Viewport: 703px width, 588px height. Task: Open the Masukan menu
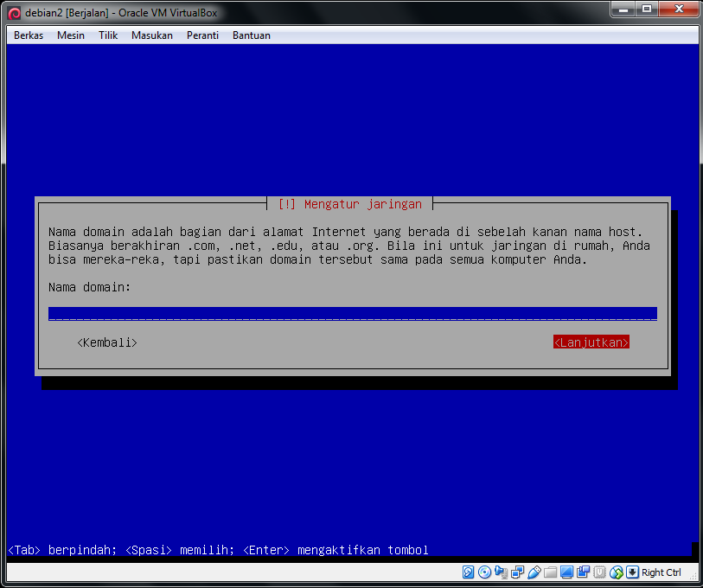[152, 35]
